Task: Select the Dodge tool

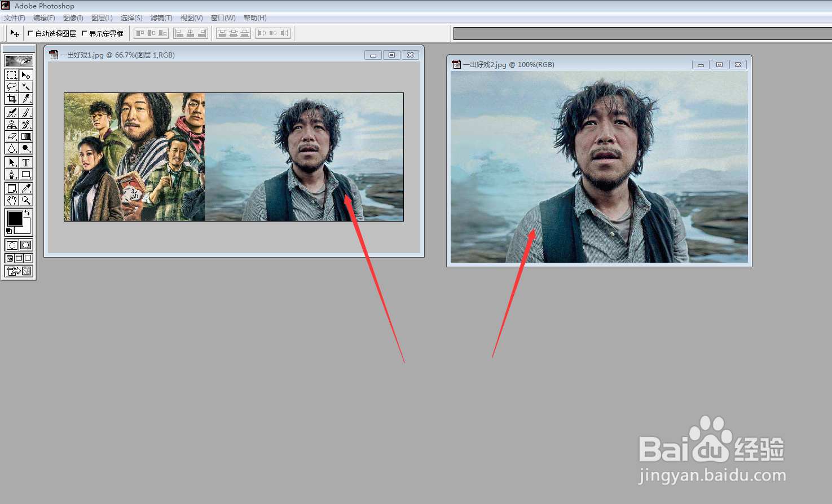Action: pos(26,148)
